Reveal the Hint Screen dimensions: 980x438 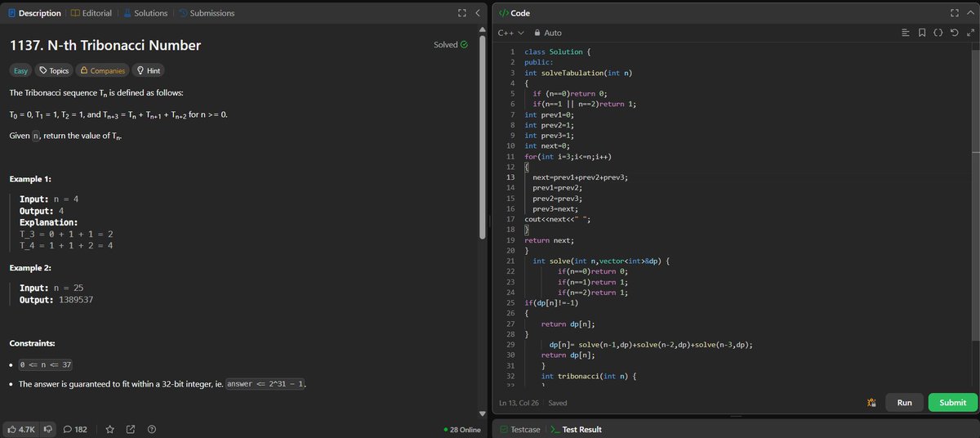tap(149, 71)
